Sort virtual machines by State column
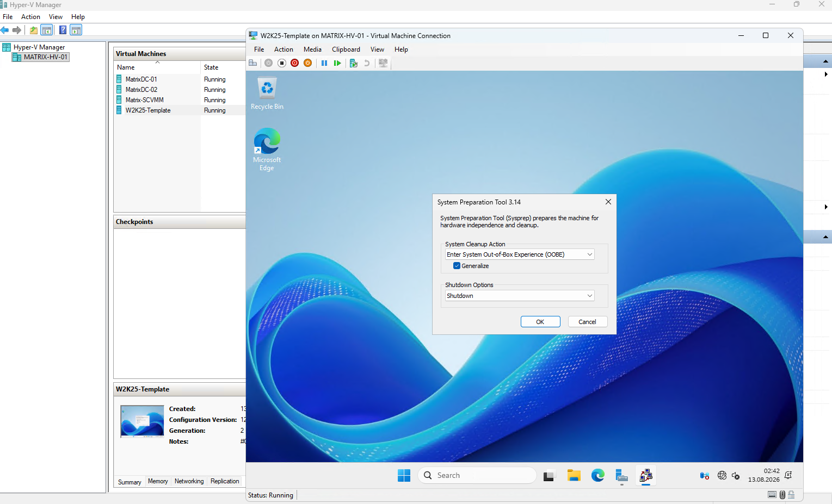Screen dimensions: 832x504 223,67
